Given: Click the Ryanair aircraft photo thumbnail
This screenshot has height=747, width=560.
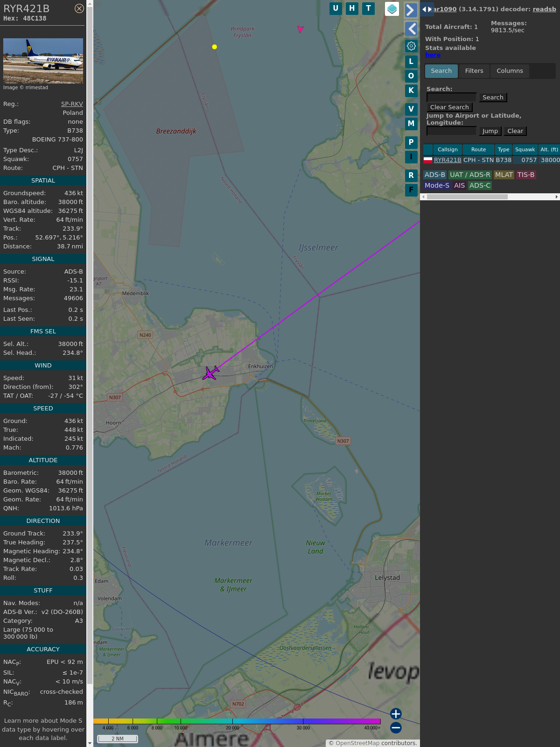Looking at the screenshot, I should coord(43,61).
